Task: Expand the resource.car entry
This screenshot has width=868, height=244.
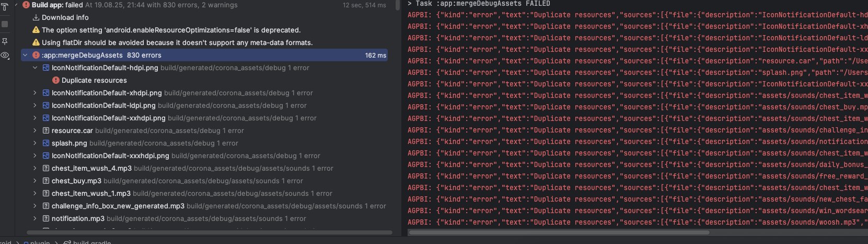Action: (x=35, y=130)
